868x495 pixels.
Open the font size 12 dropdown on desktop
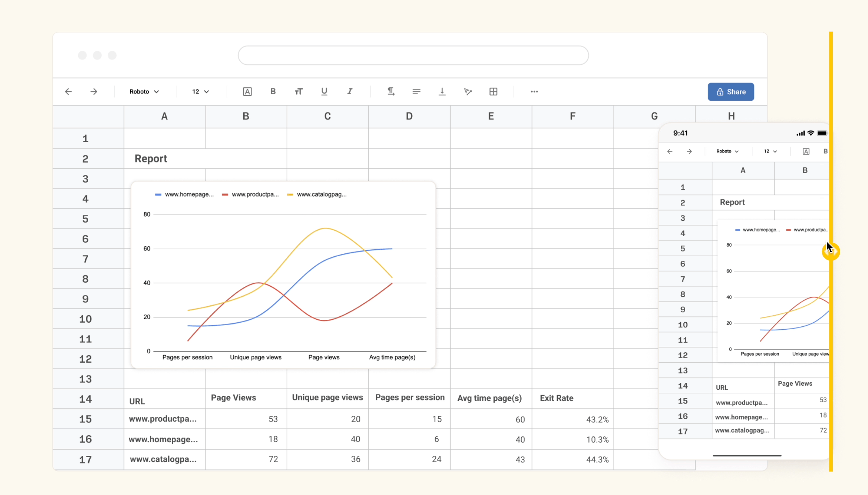click(200, 92)
